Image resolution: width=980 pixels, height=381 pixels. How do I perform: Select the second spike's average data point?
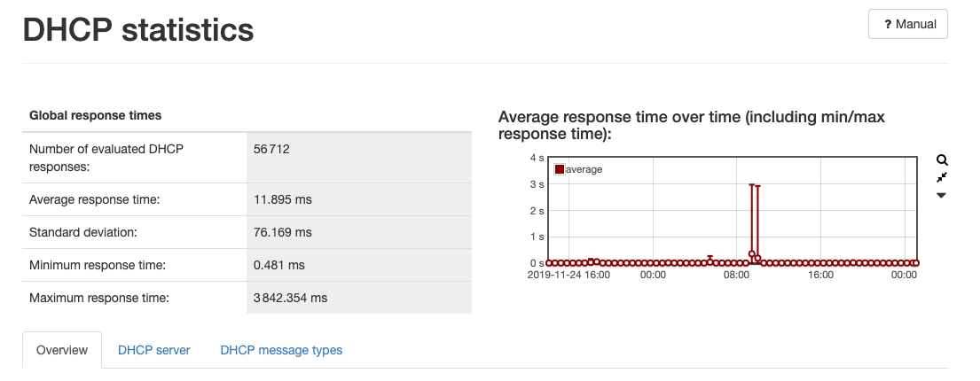(x=757, y=259)
